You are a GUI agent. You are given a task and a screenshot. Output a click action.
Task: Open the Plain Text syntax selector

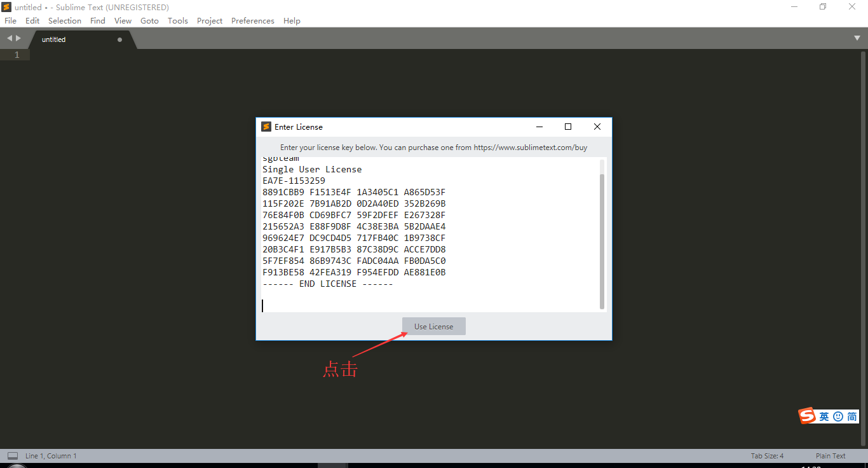pos(831,456)
